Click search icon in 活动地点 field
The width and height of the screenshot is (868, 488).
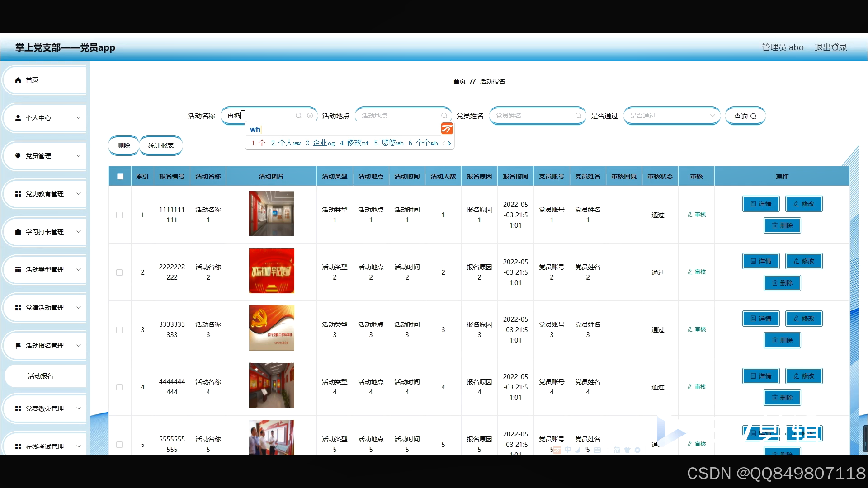click(x=444, y=116)
